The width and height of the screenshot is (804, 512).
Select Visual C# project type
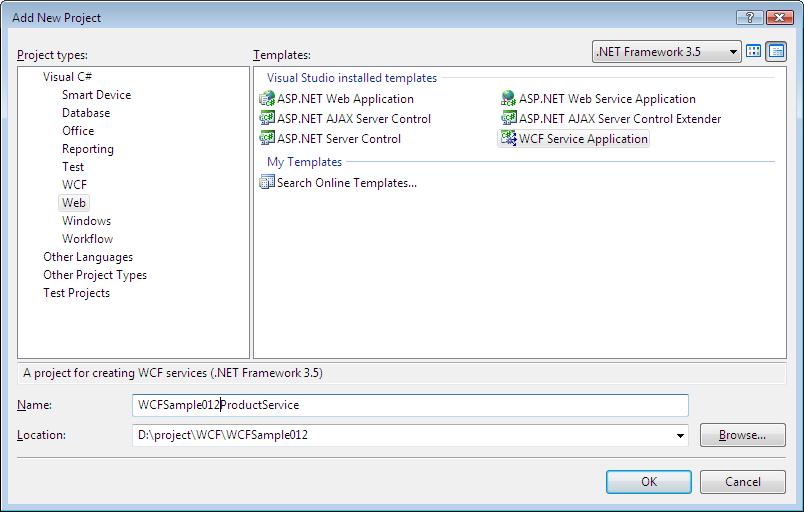pos(67,77)
